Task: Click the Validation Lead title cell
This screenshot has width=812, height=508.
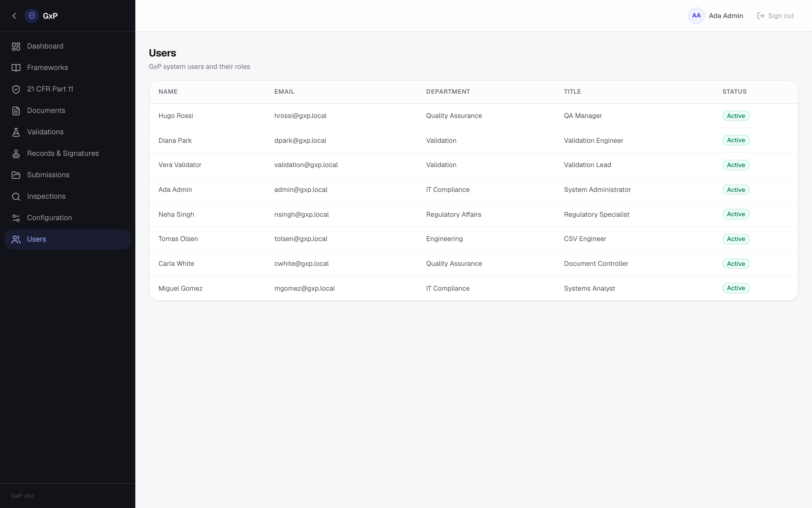Action: coord(588,165)
